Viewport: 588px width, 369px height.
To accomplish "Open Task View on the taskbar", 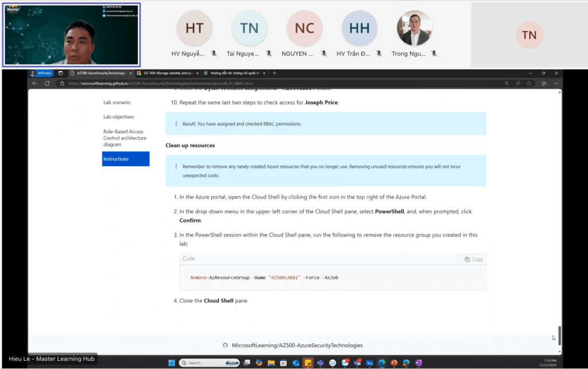I will 247,363.
